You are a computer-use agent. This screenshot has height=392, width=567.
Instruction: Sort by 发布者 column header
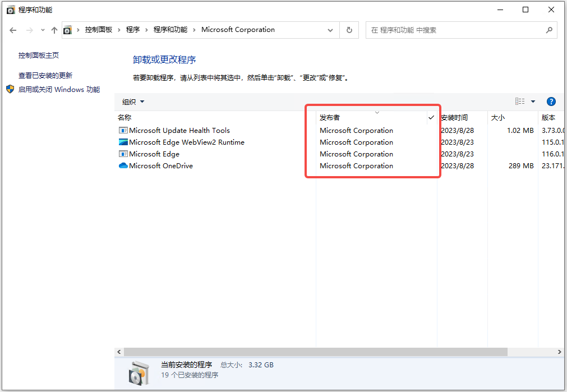click(x=372, y=118)
